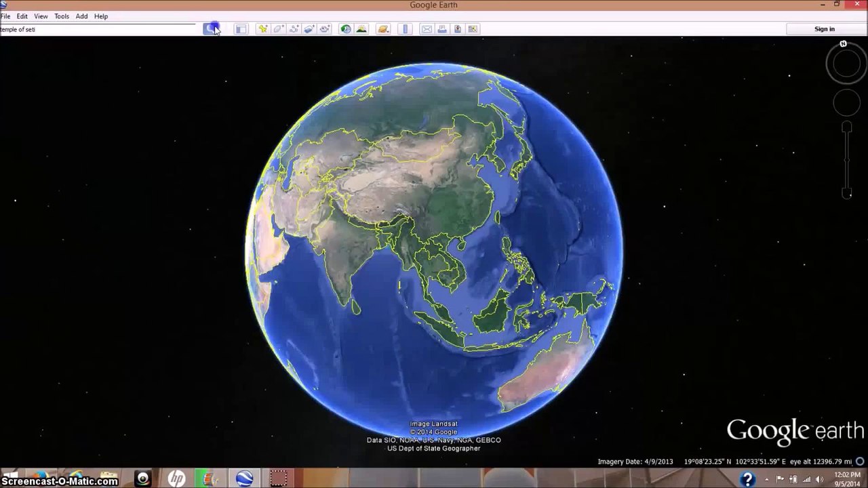Click the N north-up compass marker
The width and height of the screenshot is (868, 488).
tap(844, 44)
